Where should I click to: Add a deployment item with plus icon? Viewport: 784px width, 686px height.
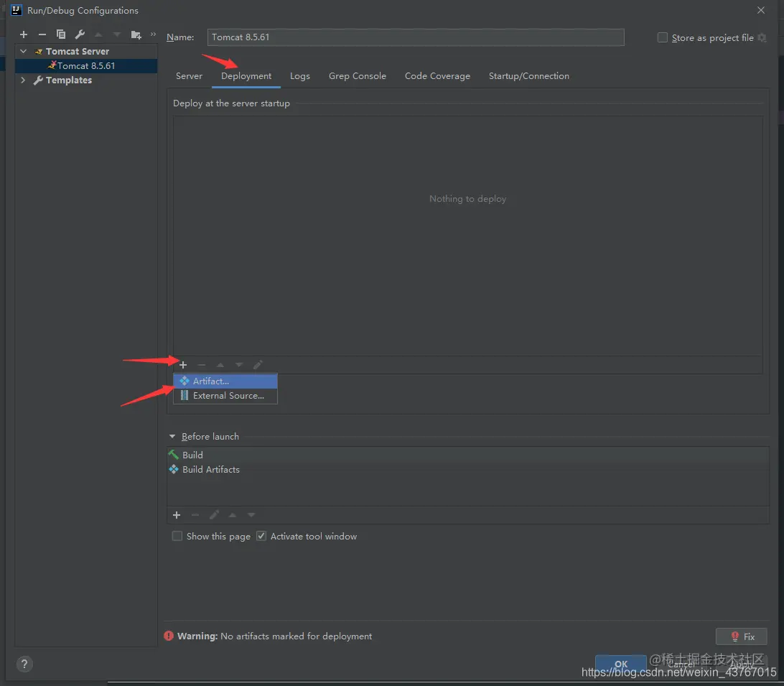click(183, 365)
